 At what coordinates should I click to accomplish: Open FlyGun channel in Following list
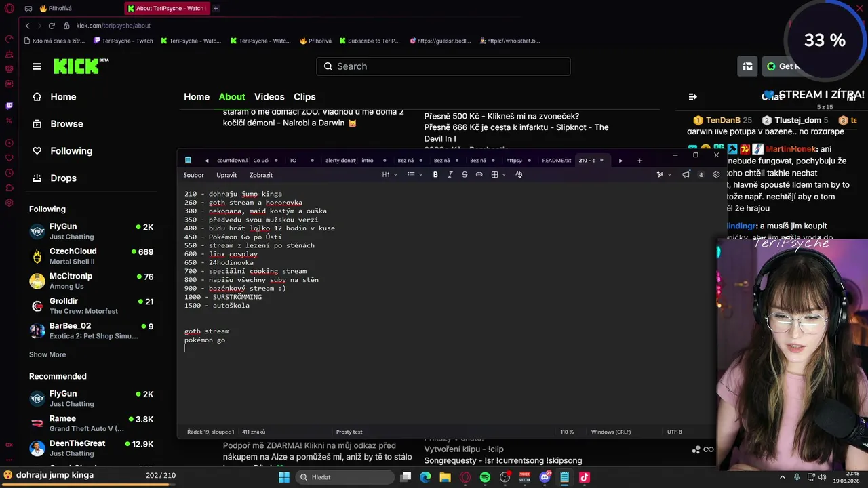click(92, 231)
